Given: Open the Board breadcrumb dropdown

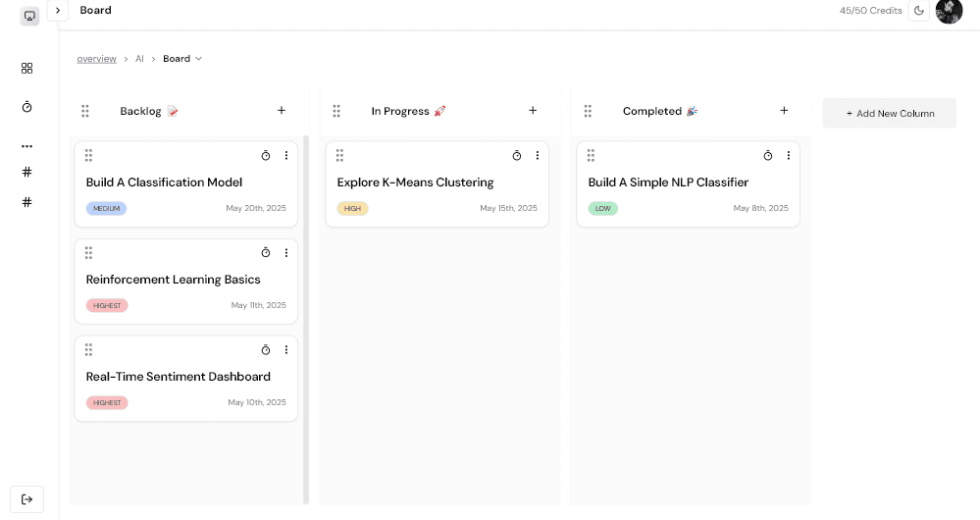Looking at the screenshot, I should click(182, 59).
